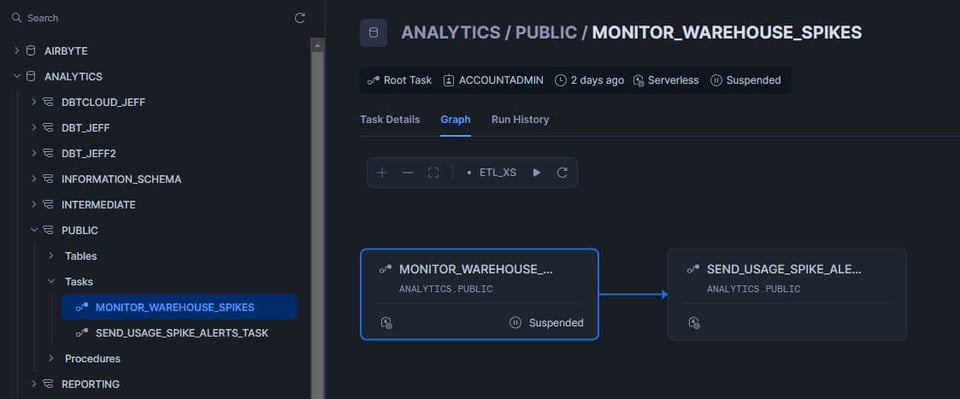
Task: Click the Suspended status in MONITOR_WAREHOUSE node
Action: pyautogui.click(x=547, y=323)
